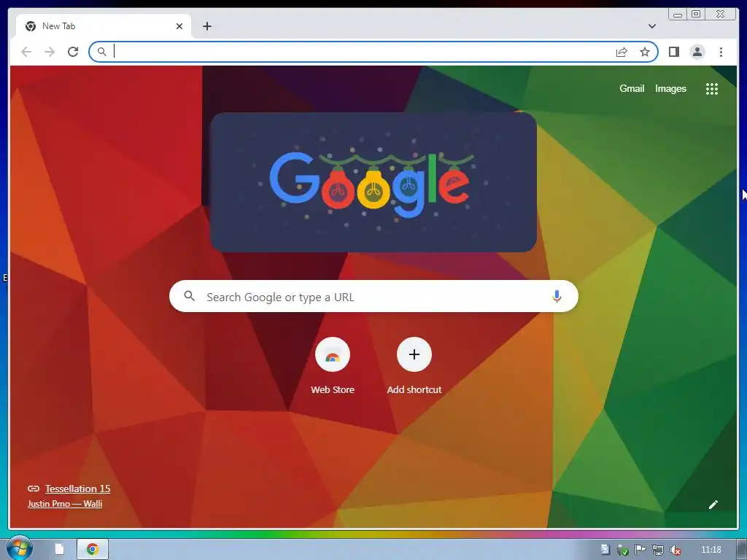Open the blank document taskbar icon
Viewport: 747px width, 560px height.
coord(60,550)
